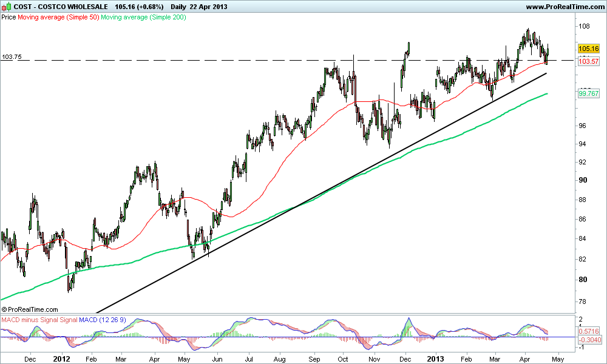Select the MACD (12 26 9) legend label
This screenshot has width=607, height=364.
(x=103, y=320)
